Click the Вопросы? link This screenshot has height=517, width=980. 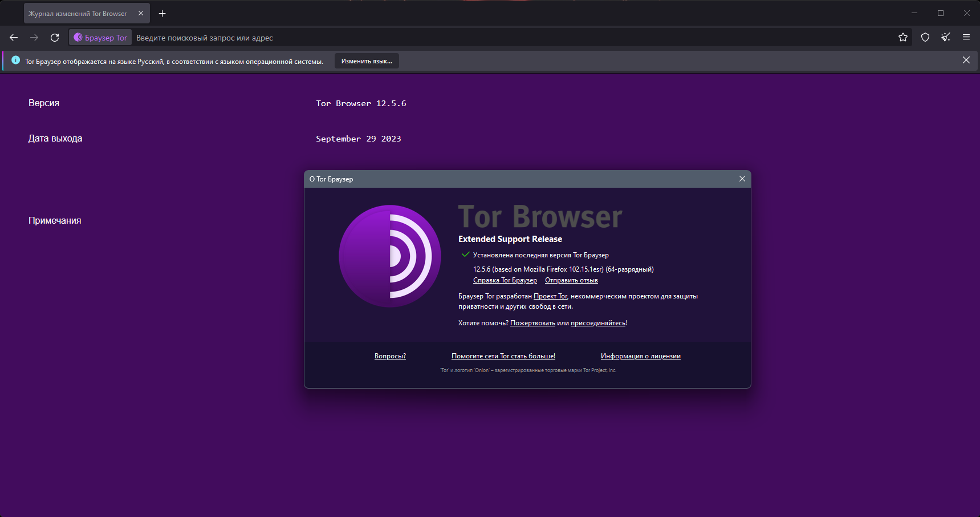390,356
